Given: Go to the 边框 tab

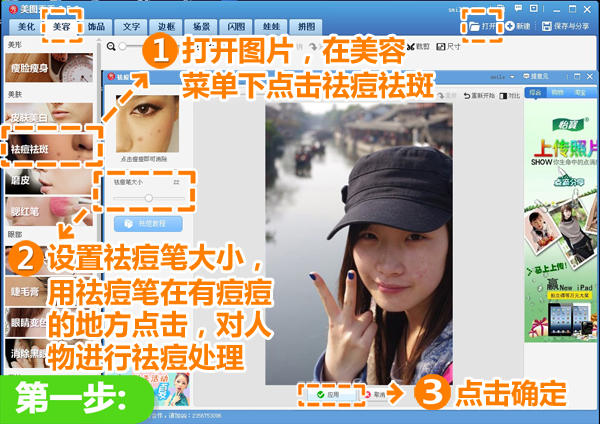Looking at the screenshot, I should tap(166, 27).
